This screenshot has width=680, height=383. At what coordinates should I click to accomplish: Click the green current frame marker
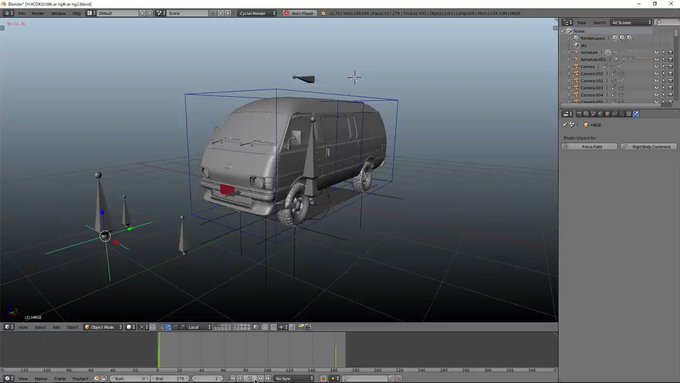pos(159,350)
